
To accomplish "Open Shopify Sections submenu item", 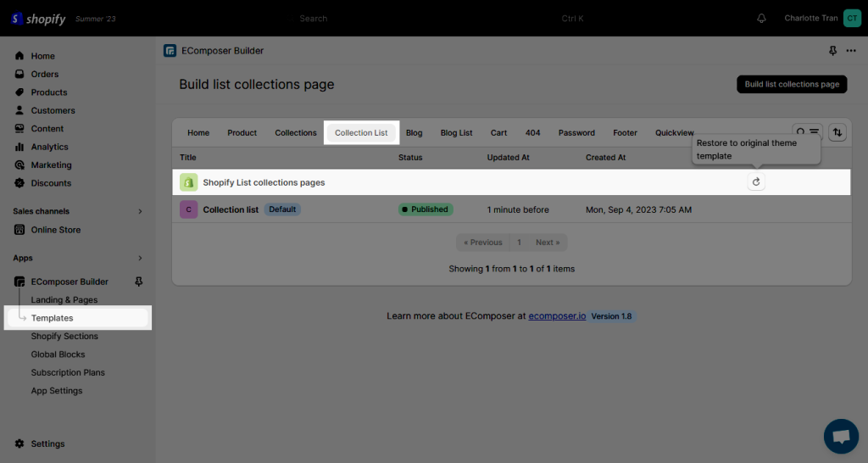I will [x=64, y=336].
